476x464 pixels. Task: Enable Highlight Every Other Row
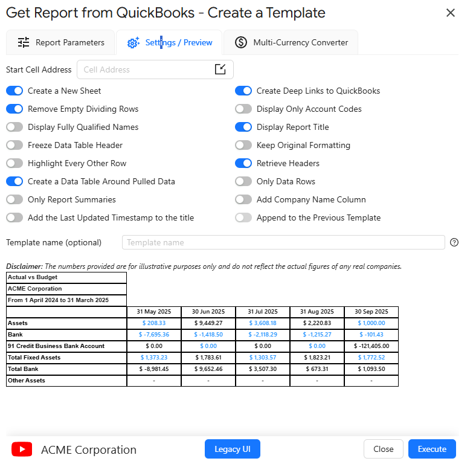tap(14, 163)
